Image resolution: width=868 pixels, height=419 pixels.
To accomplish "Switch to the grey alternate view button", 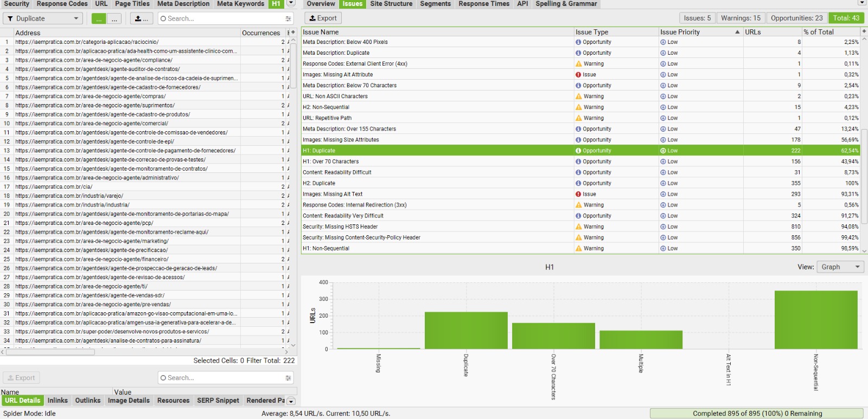I will (114, 18).
